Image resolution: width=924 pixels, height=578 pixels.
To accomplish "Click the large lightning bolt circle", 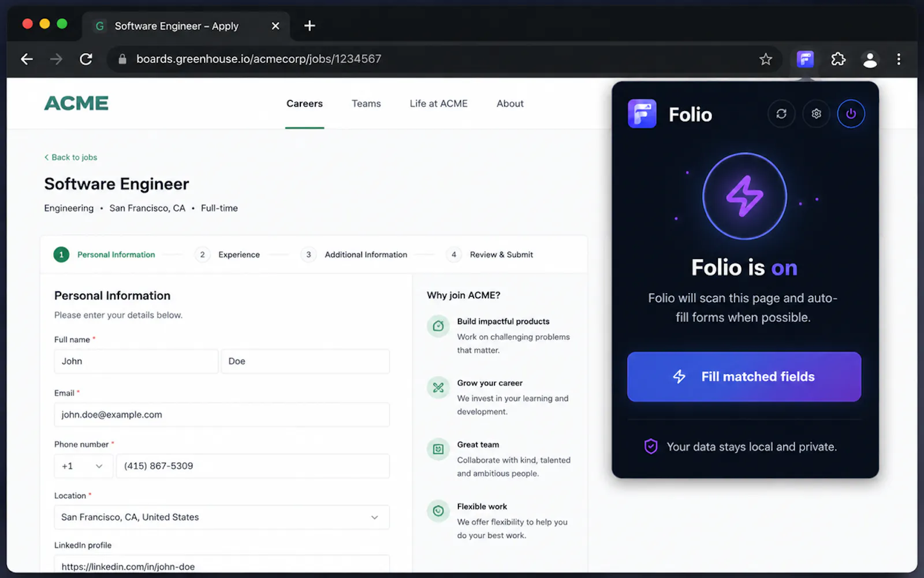I will (x=744, y=196).
